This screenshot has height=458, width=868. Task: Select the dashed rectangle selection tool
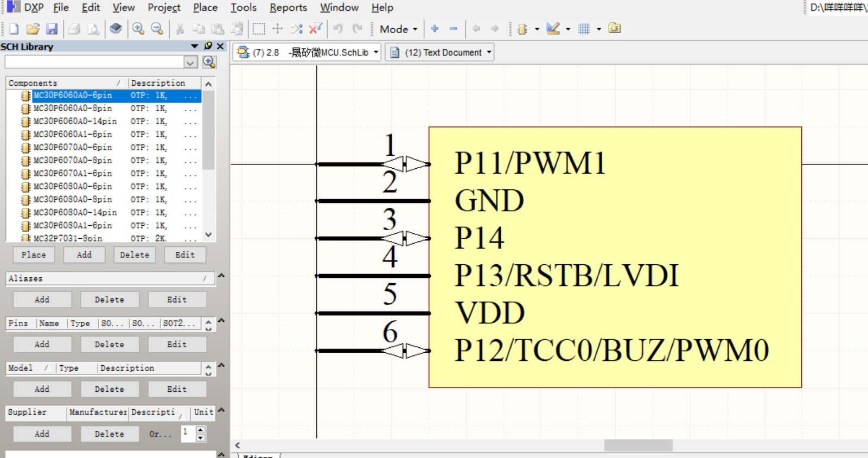pos(259,29)
